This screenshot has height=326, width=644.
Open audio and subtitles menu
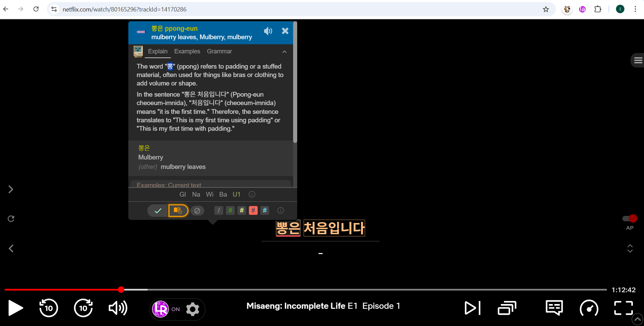554,308
